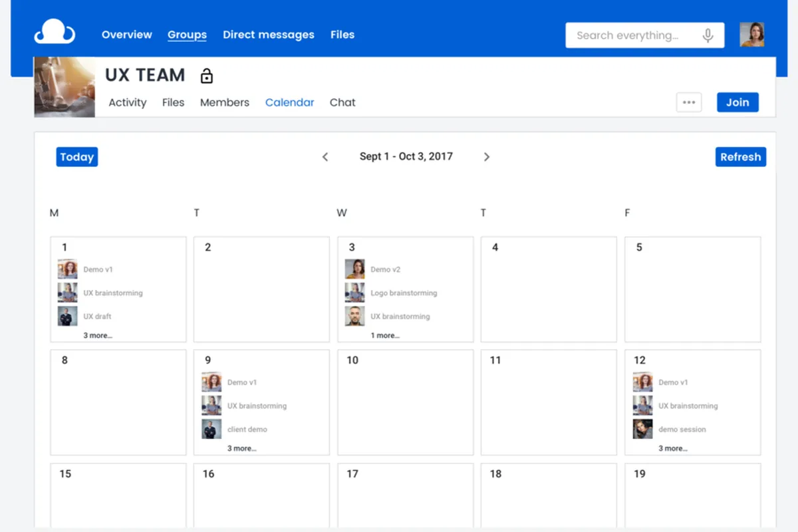Click avatar next to UX draft on day 1
798x532 pixels.
click(x=67, y=316)
